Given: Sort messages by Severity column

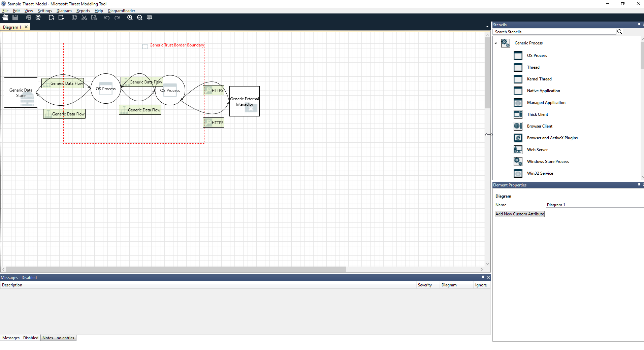Looking at the screenshot, I should (x=428, y=285).
